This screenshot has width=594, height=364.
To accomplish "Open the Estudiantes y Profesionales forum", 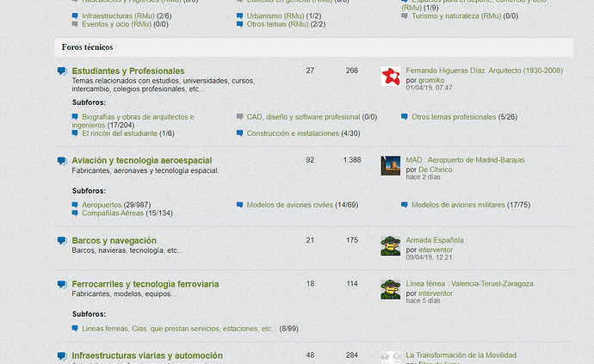I will point(127,71).
